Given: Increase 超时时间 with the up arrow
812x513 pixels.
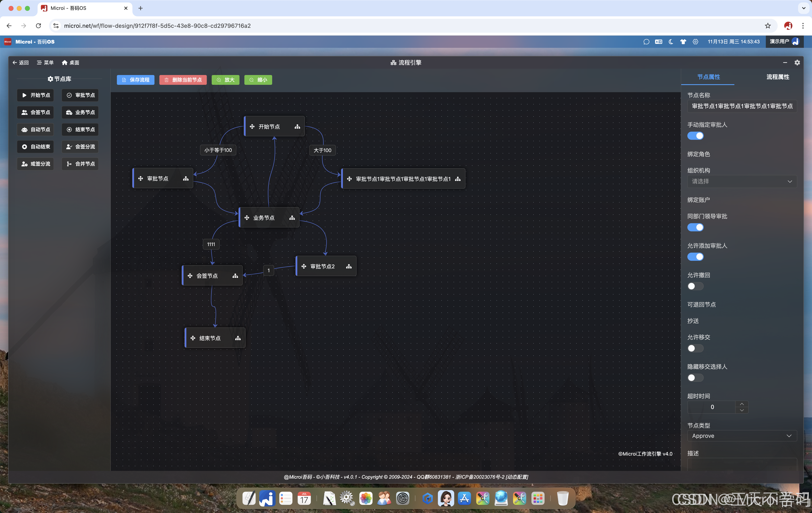Looking at the screenshot, I should [742, 404].
